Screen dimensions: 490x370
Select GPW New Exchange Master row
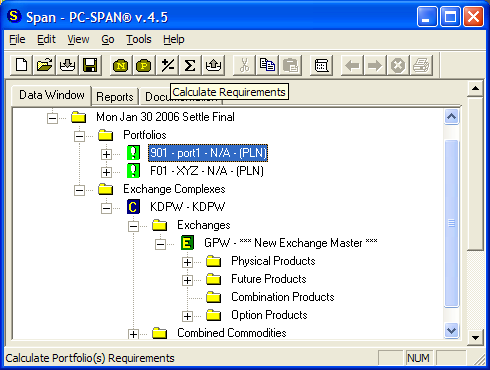291,243
